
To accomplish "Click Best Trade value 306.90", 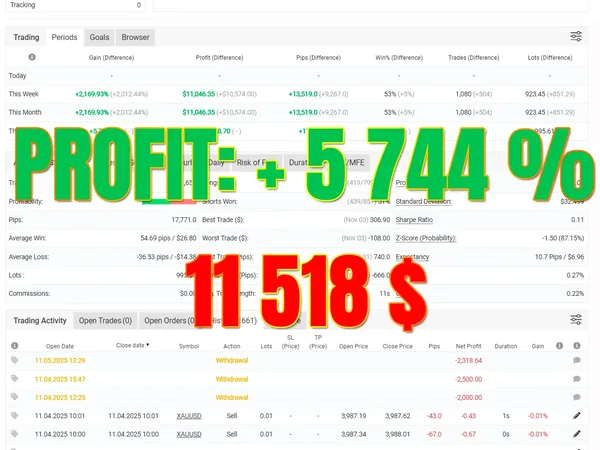I will click(x=380, y=220).
